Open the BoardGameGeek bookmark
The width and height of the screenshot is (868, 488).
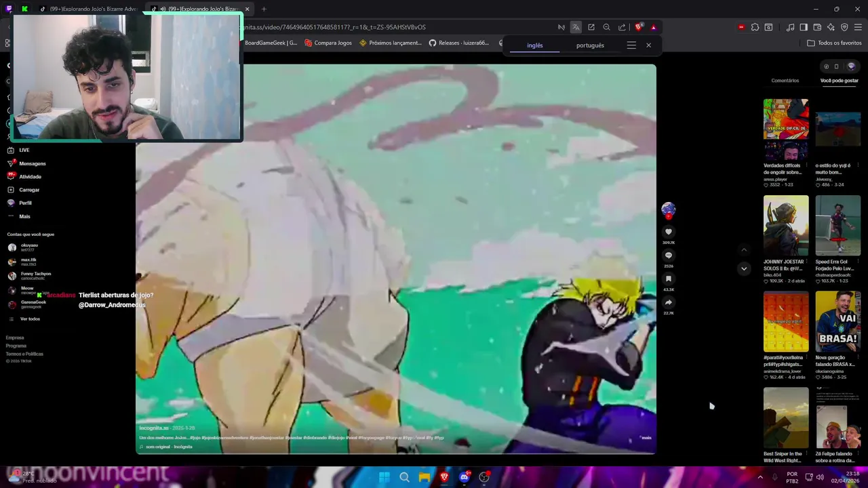point(271,43)
